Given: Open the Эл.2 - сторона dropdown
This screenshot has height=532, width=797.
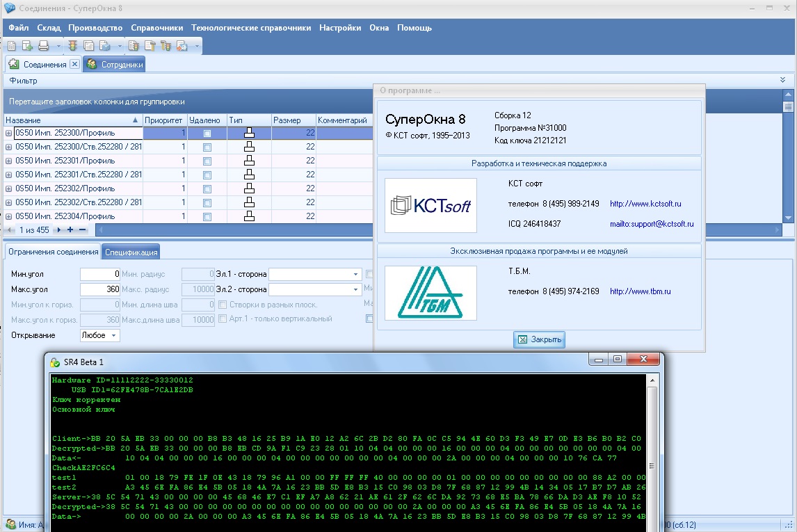Looking at the screenshot, I should point(356,289).
